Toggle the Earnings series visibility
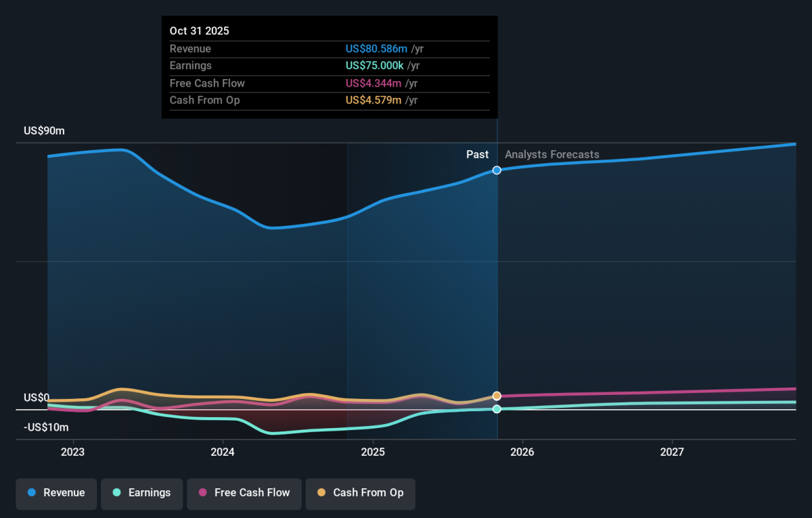The image size is (812, 518). click(141, 494)
